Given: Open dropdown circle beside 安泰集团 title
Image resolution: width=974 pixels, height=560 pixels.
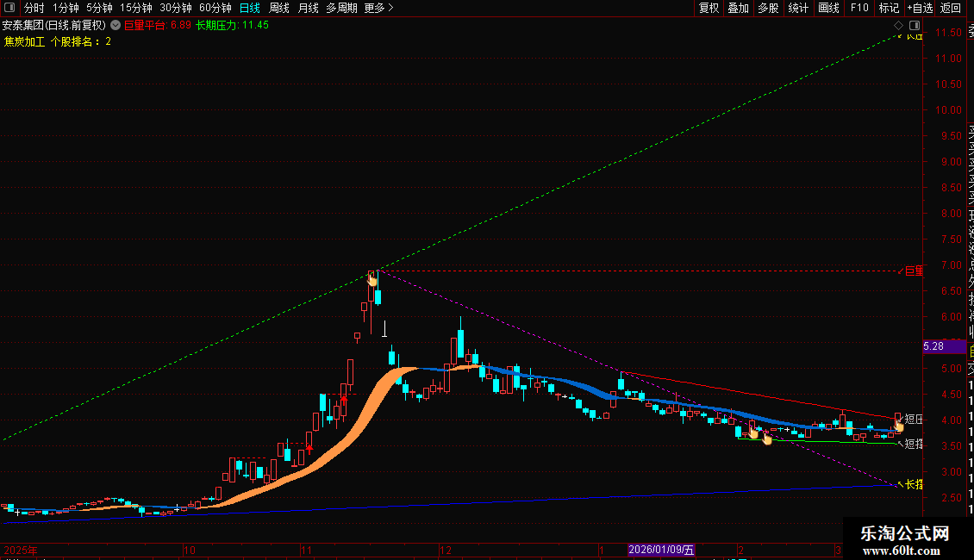Looking at the screenshot, I should [x=116, y=26].
